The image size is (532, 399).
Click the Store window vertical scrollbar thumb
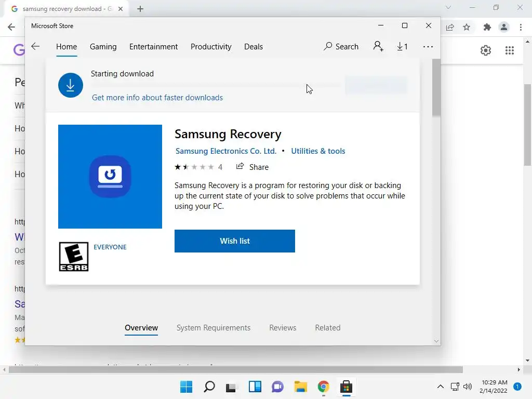[436, 87]
